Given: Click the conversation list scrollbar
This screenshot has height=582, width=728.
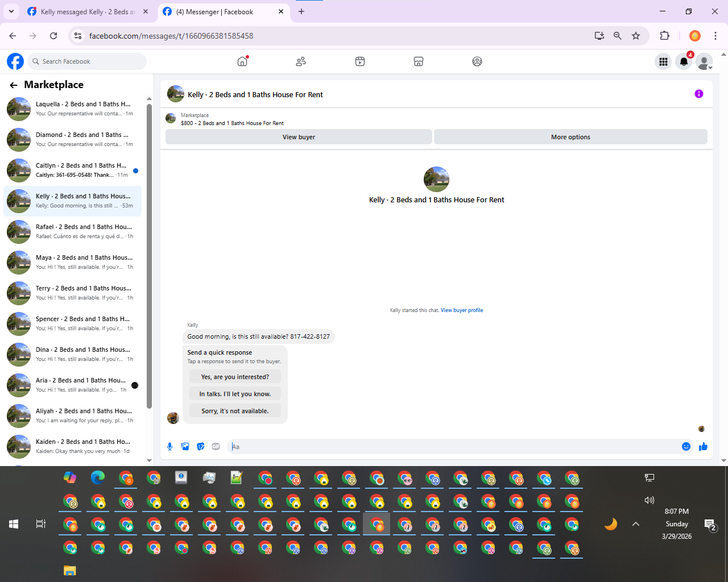Looking at the screenshot, I should [149, 256].
